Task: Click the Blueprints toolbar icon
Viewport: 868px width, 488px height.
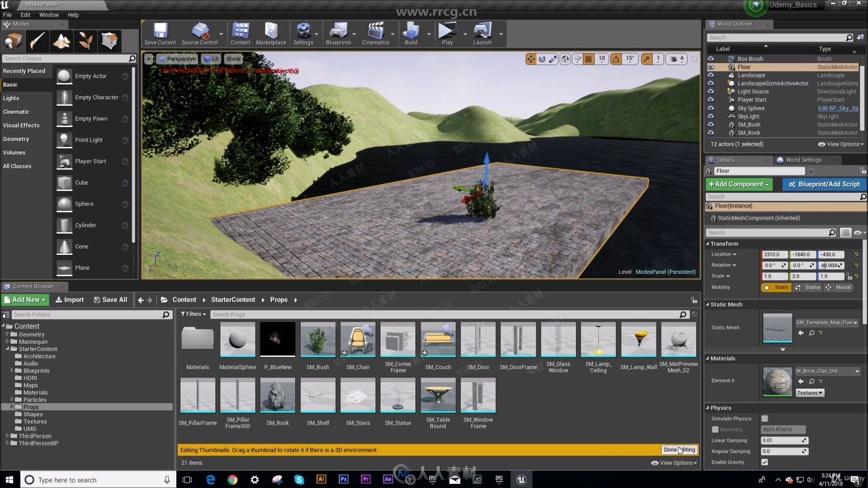Action: pyautogui.click(x=338, y=33)
